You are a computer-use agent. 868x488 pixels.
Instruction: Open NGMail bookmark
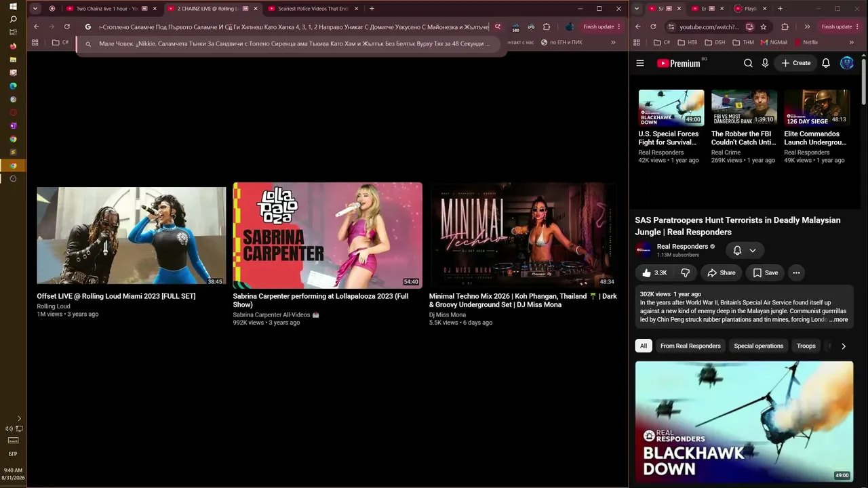[774, 42]
